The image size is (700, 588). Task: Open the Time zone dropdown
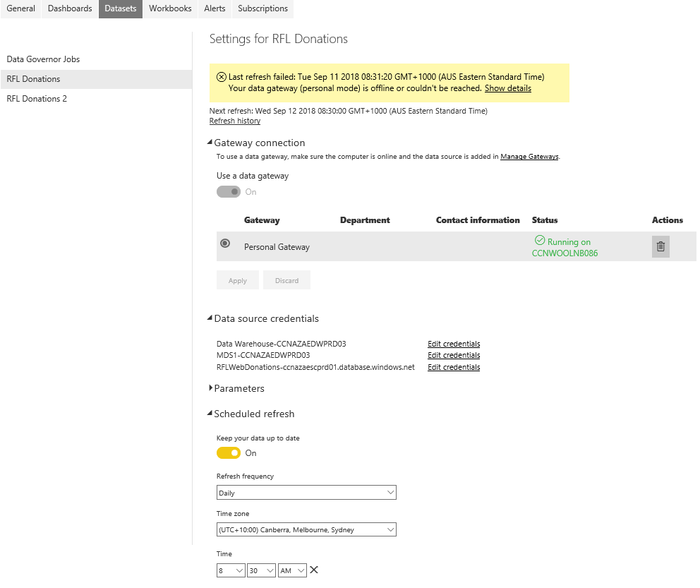306,529
